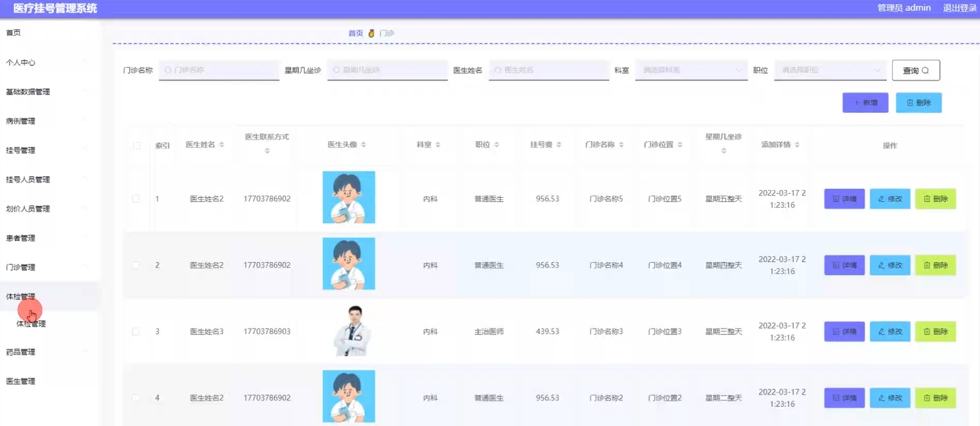The image size is (980, 426).
Task: Click the 门诊位置3 cell
Action: (665, 332)
